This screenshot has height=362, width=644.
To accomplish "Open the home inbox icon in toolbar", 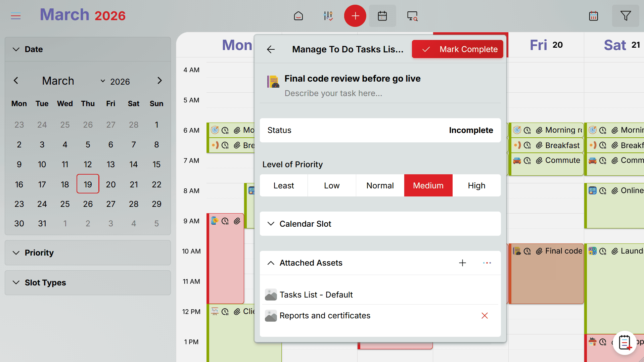I will (x=298, y=16).
